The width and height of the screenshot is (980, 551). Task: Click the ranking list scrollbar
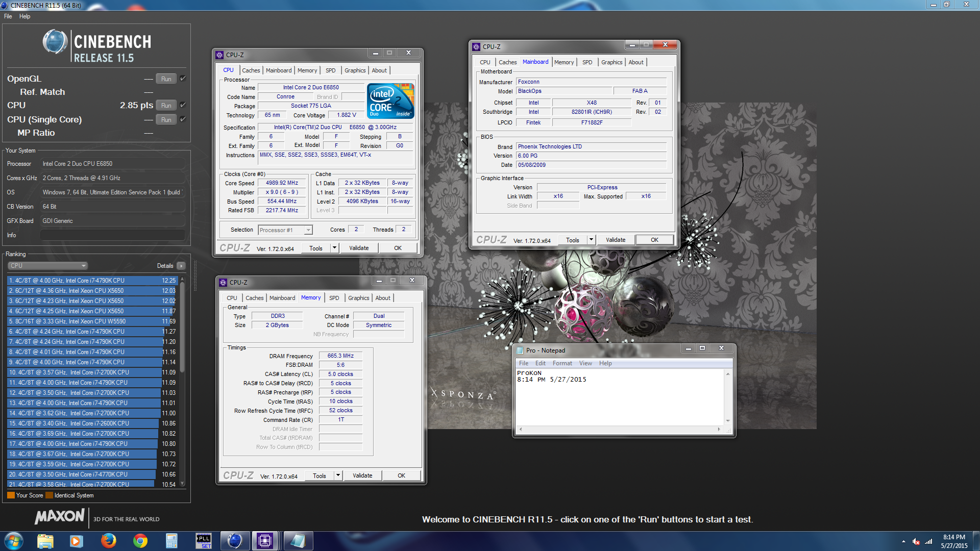pyautogui.click(x=182, y=327)
